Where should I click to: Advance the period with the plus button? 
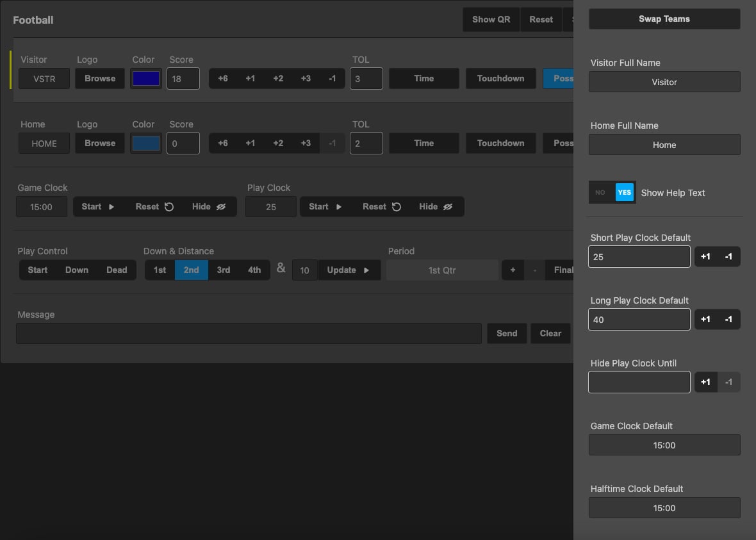[x=513, y=270]
